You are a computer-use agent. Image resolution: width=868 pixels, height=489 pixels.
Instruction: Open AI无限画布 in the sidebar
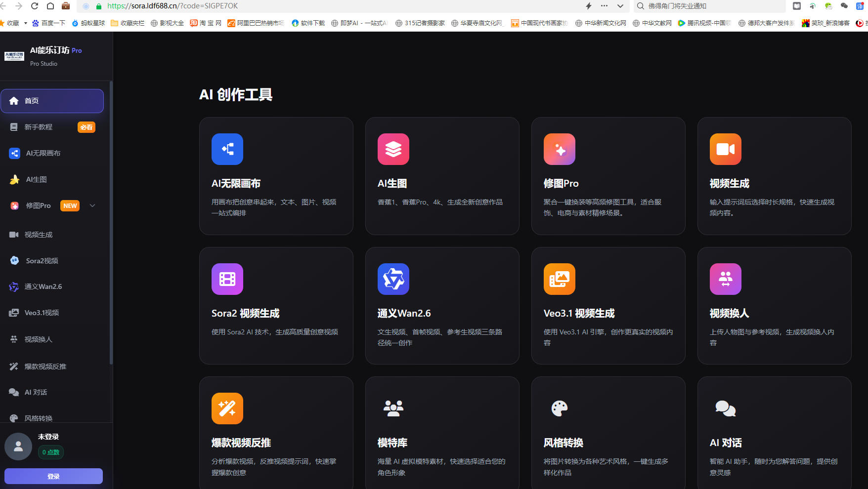pos(52,153)
